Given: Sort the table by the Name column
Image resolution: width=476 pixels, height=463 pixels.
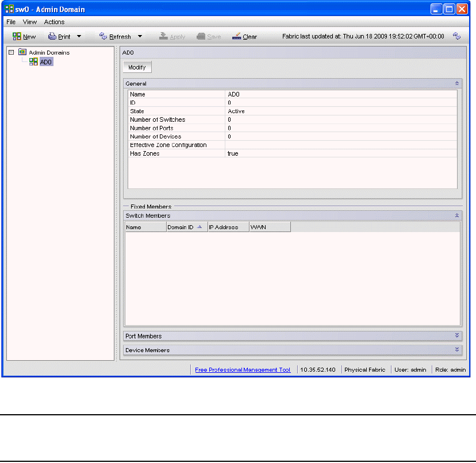Looking at the screenshot, I should tap(145, 227).
